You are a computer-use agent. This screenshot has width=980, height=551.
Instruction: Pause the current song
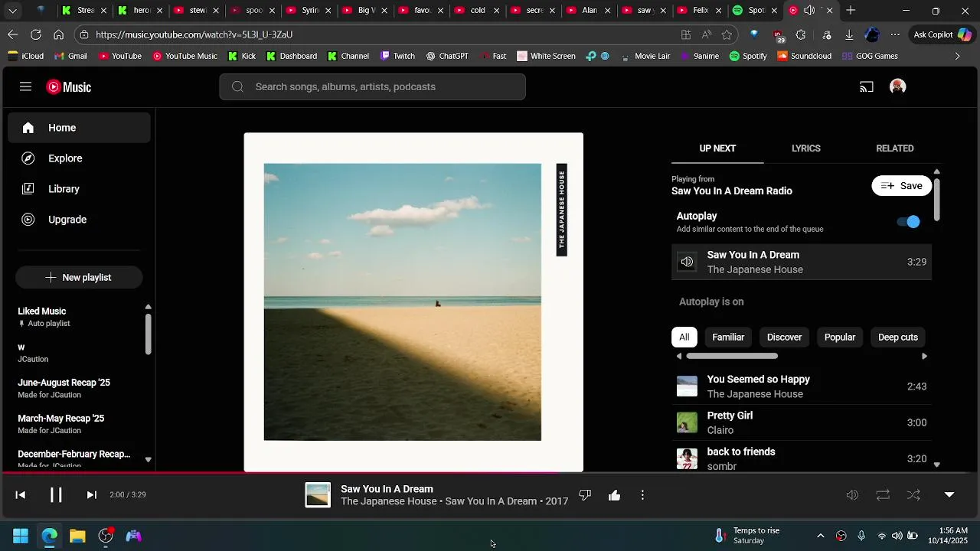coord(56,494)
